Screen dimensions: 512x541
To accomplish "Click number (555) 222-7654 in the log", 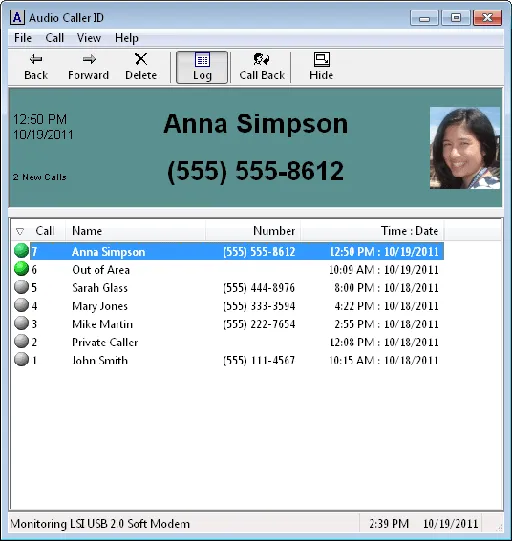I will click(259, 324).
